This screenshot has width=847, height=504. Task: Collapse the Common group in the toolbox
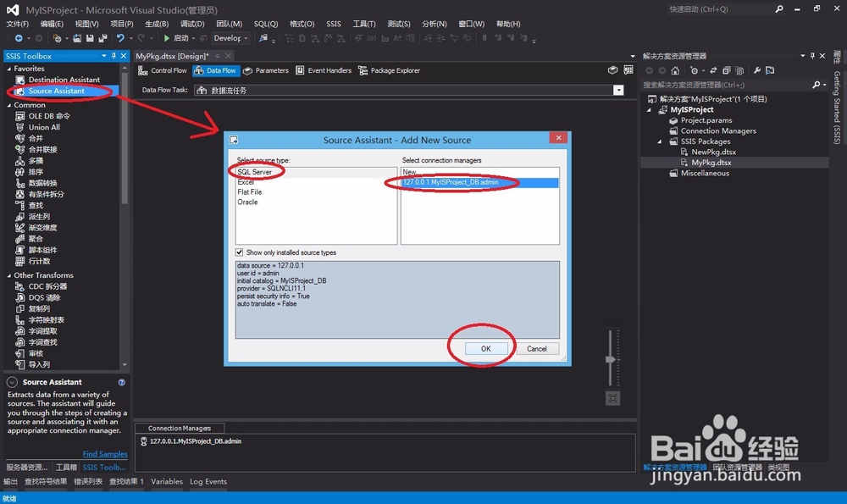(9, 105)
